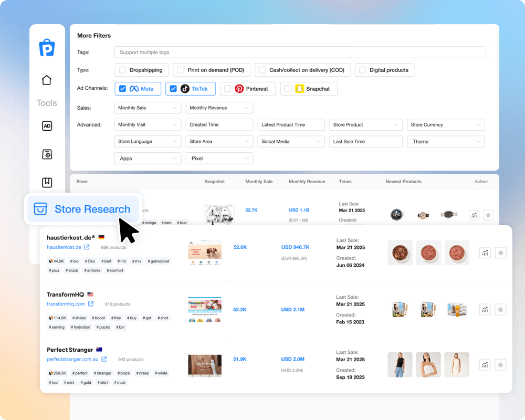Check the Pinterest ad channel
This screenshot has height=420, width=525.
pyautogui.click(x=227, y=89)
